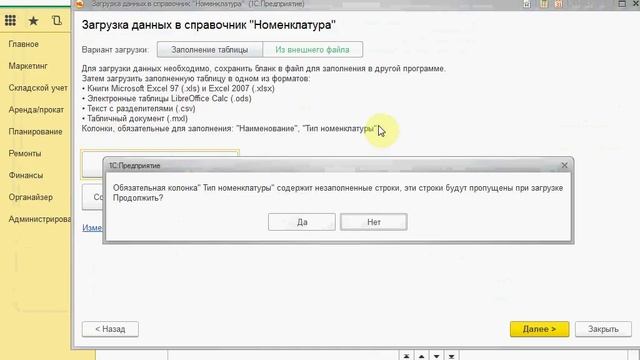Screen dimensions: 640x360
Task: Click the Закрыть button
Action: point(603,329)
